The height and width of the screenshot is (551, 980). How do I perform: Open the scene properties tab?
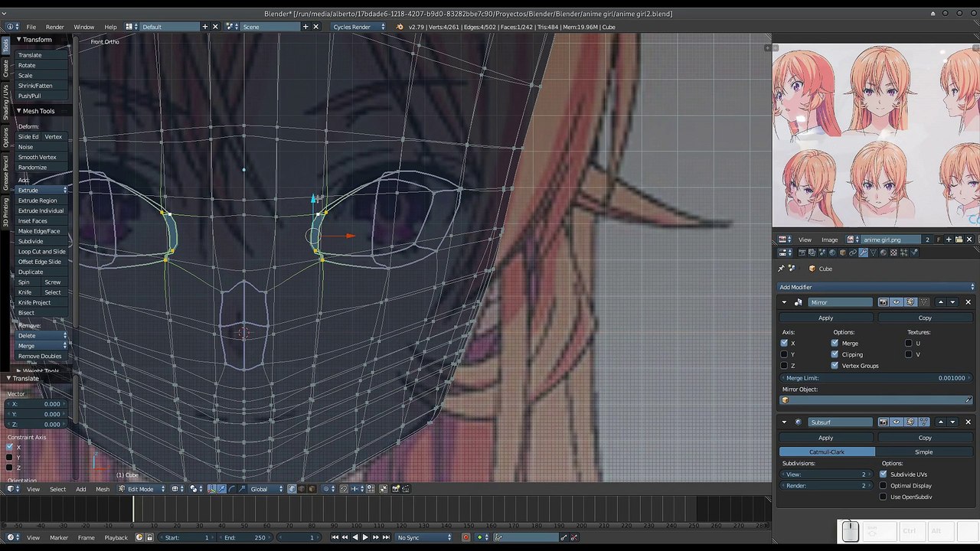[x=822, y=253]
